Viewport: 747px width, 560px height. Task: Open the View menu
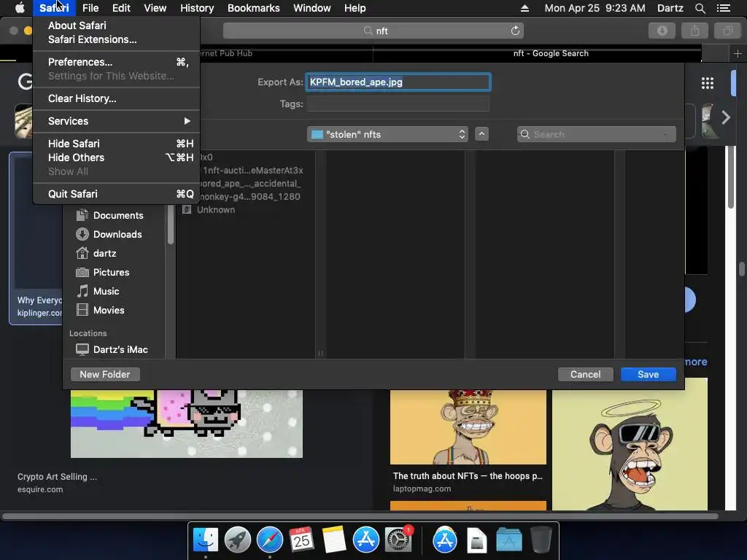tap(155, 8)
